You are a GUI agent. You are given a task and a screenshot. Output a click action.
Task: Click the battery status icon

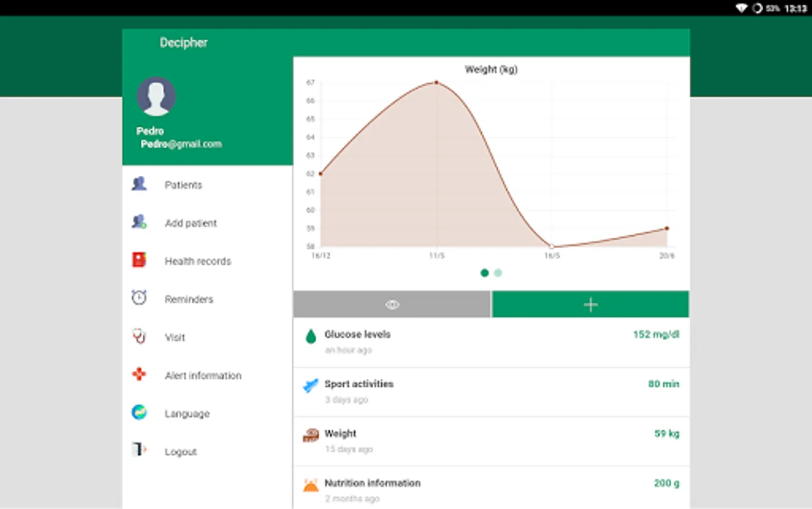click(757, 8)
